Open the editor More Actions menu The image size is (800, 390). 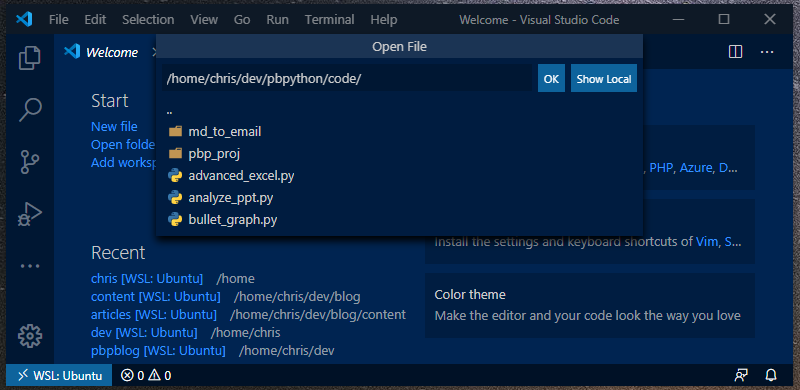click(x=767, y=52)
